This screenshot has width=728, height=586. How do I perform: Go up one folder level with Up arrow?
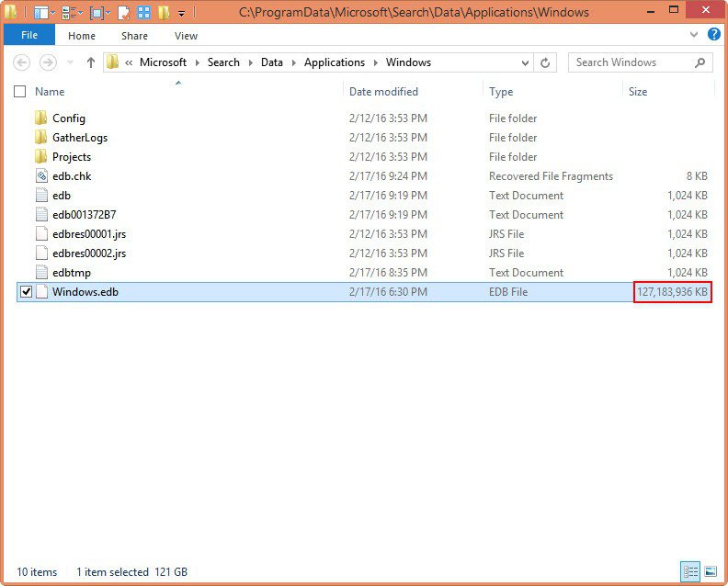click(91, 62)
